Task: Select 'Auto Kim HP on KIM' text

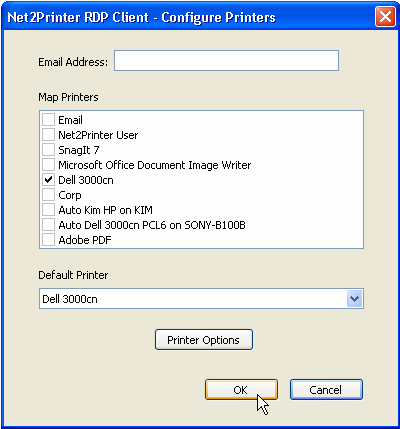Action: (x=105, y=210)
